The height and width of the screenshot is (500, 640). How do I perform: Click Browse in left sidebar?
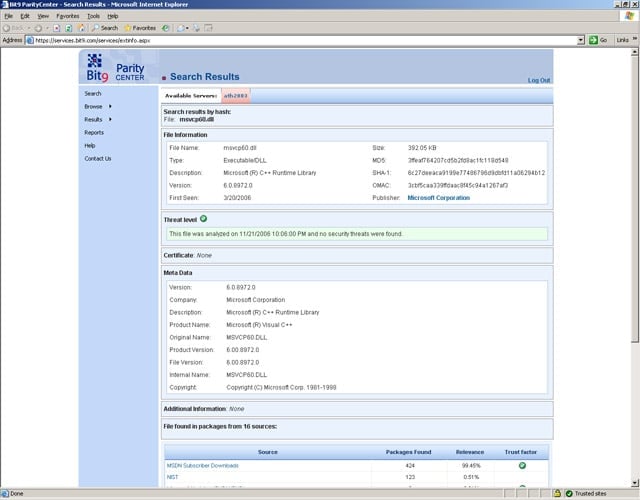(x=93, y=106)
